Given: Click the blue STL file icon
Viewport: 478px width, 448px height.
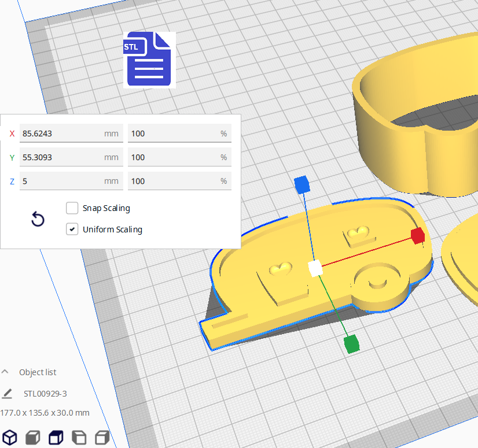Looking at the screenshot, I should click(x=149, y=60).
